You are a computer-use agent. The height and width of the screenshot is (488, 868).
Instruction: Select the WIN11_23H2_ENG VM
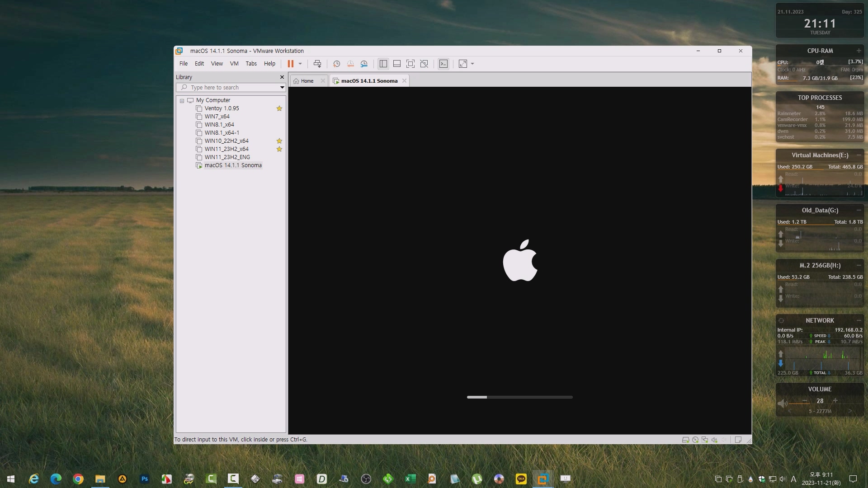(x=227, y=157)
